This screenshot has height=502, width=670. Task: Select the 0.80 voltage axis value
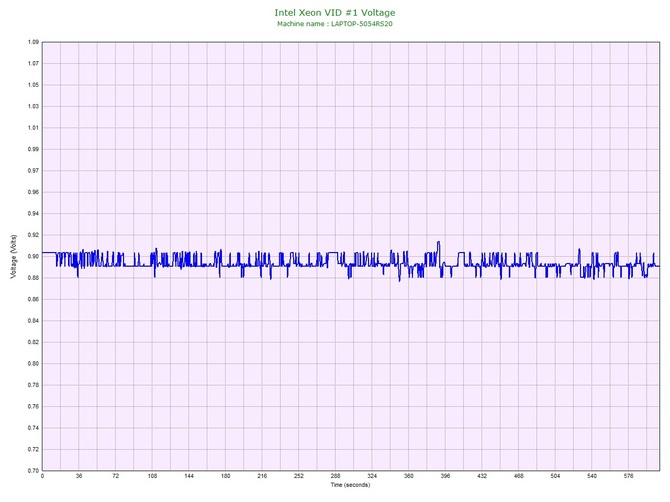[x=33, y=364]
